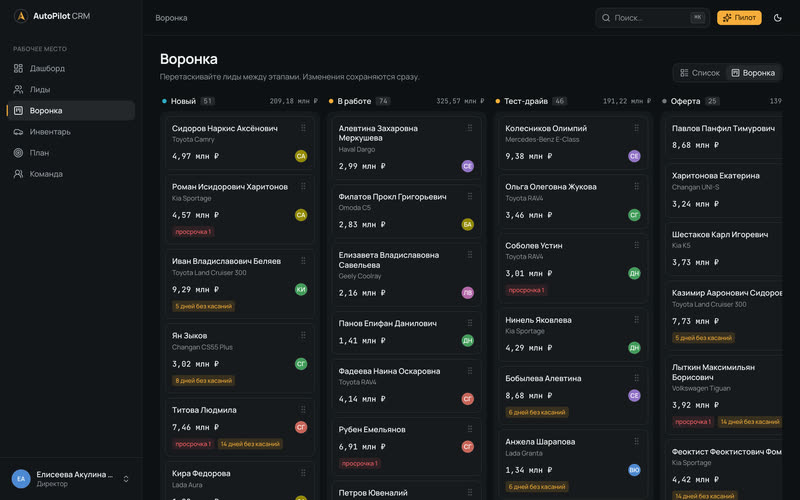Click Тест-драйв column header
The width and height of the screenshot is (800, 500).
526,101
